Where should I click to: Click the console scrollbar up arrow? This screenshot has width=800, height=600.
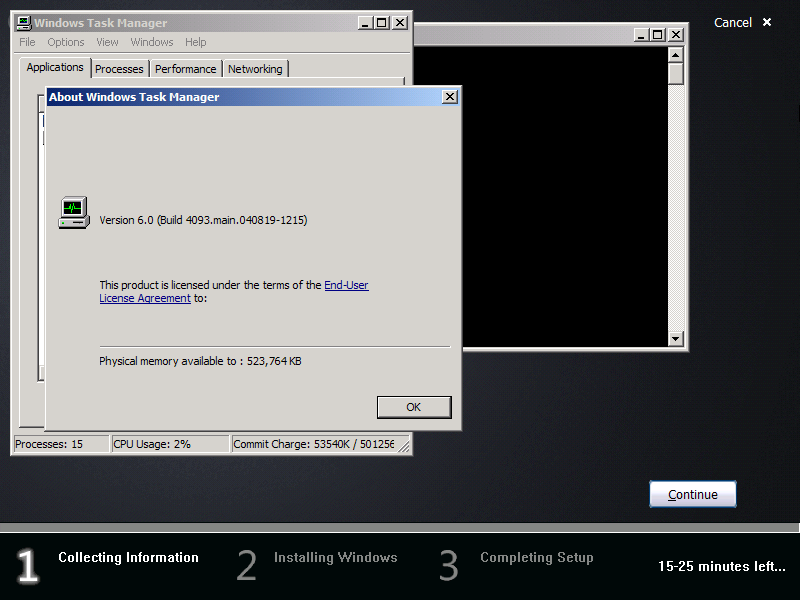coord(676,55)
